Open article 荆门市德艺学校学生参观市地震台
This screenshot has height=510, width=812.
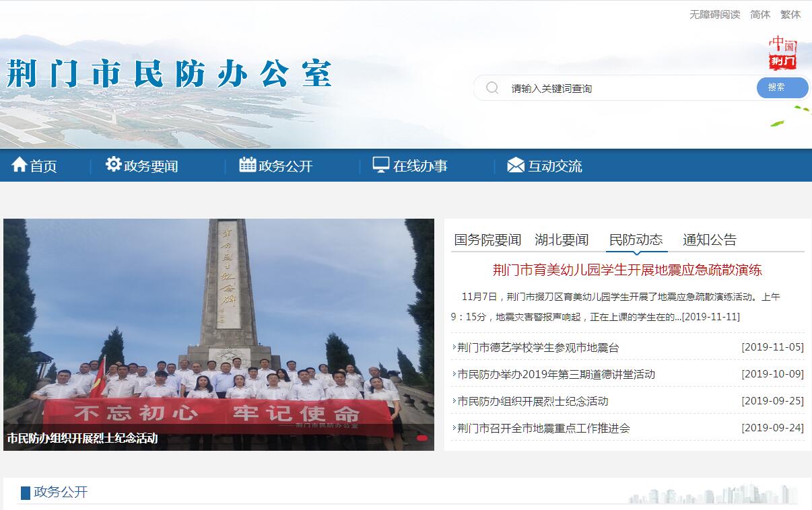coord(538,348)
